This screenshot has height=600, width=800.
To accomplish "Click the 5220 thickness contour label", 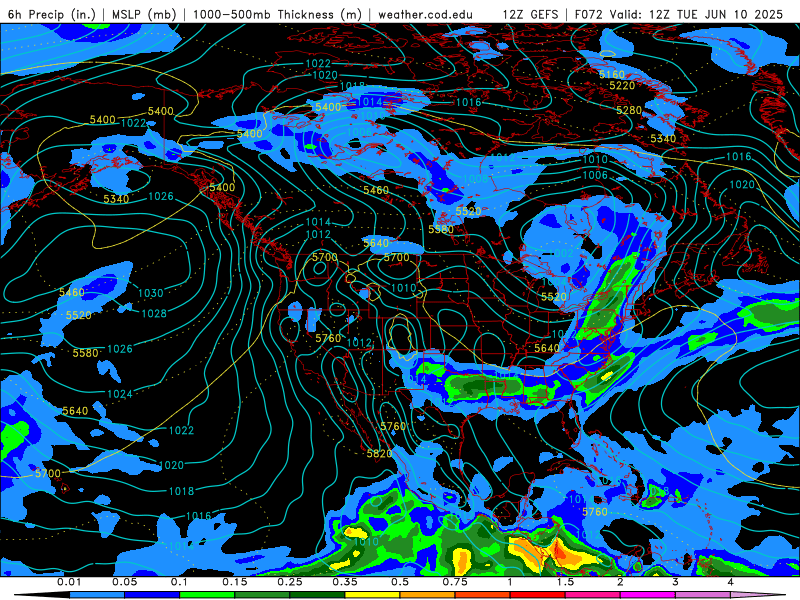I will coord(622,86).
